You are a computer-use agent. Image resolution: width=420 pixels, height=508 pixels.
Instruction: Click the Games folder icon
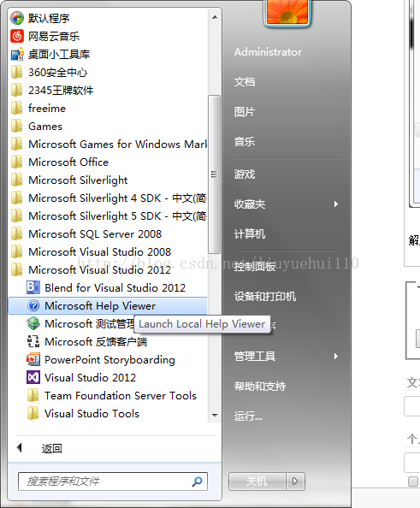[17, 126]
